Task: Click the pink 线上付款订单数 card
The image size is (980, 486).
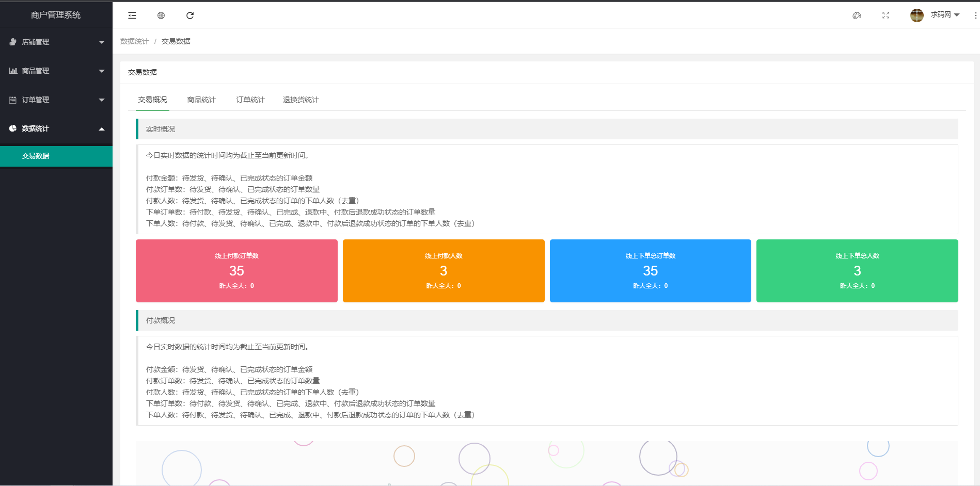Action: (236, 271)
